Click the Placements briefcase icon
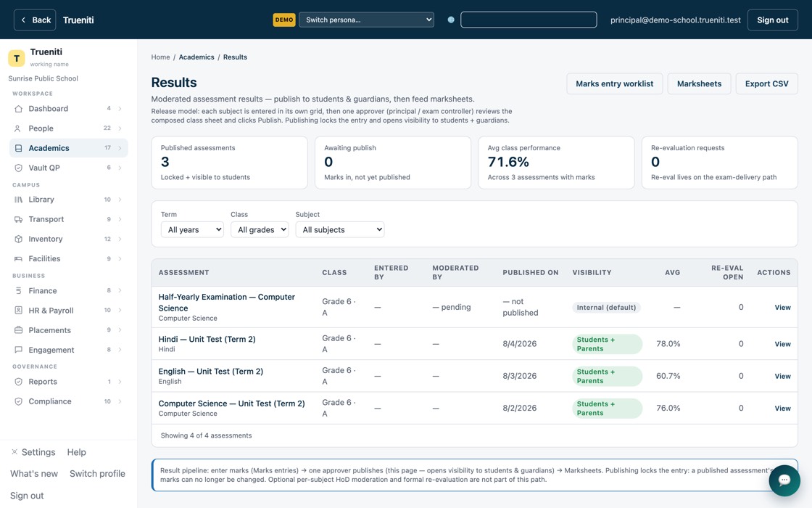 point(19,330)
